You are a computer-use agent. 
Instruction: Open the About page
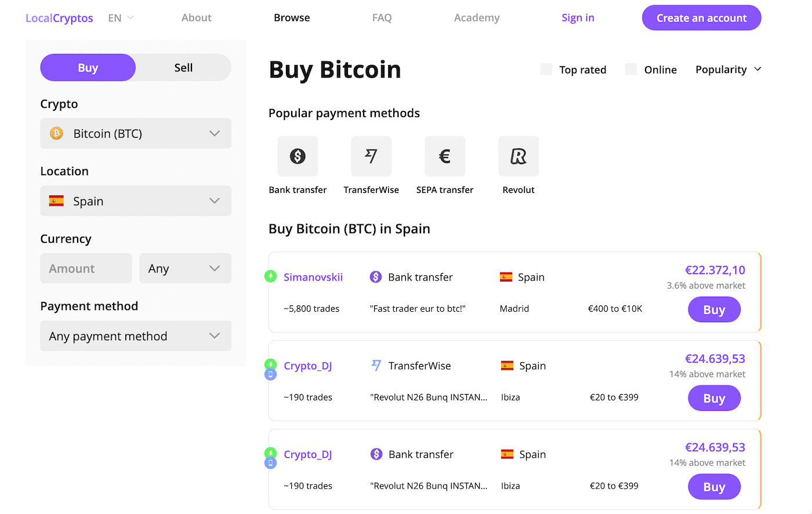[196, 18]
